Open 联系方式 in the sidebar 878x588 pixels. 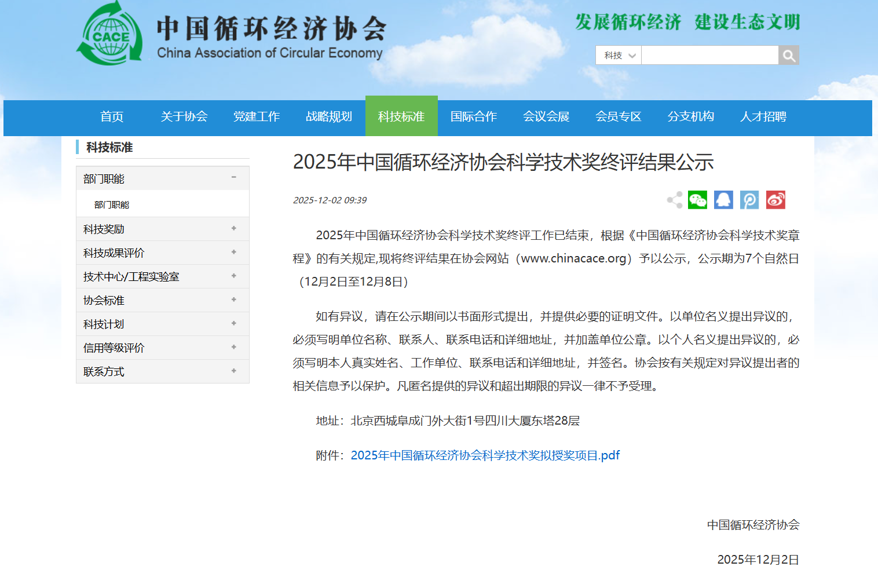click(x=104, y=372)
